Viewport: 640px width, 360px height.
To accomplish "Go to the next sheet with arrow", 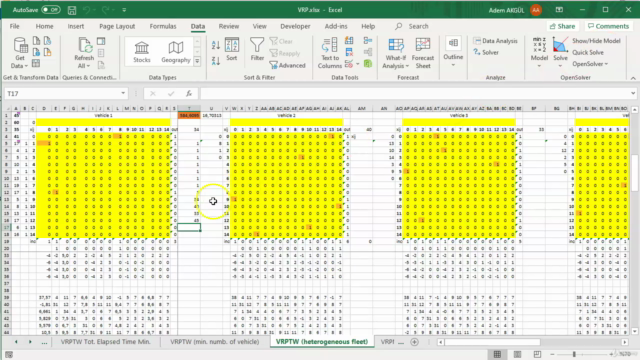I will (30, 342).
